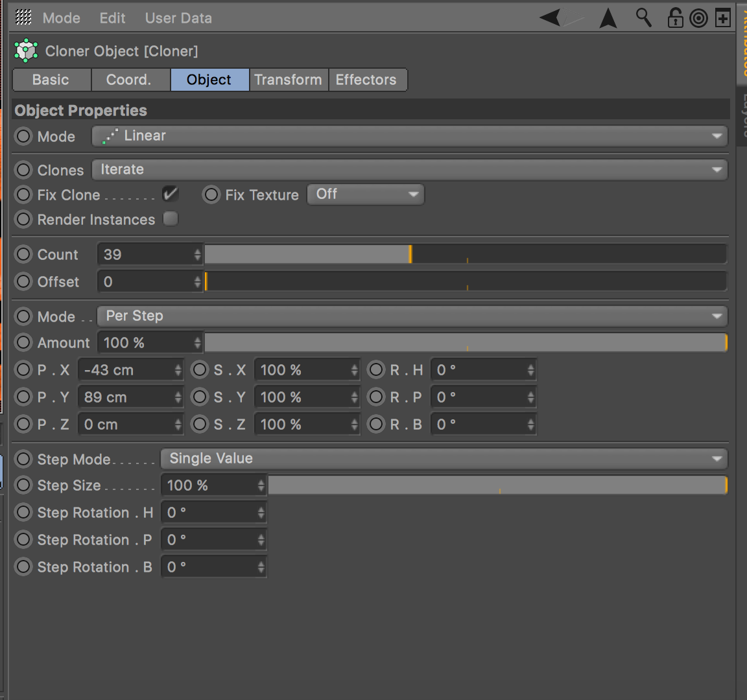The height and width of the screenshot is (700, 747).
Task: Click the Amount field stepper arrows
Action: tap(197, 343)
